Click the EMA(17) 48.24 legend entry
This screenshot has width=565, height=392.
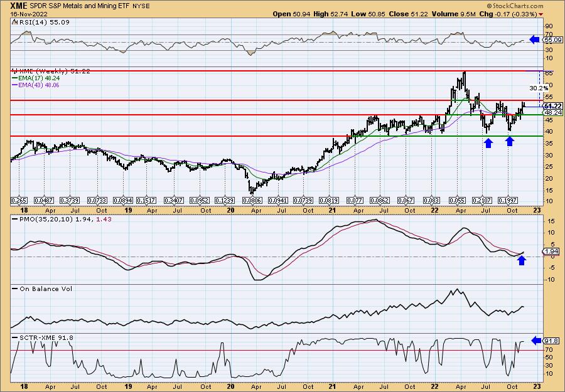tap(36, 78)
